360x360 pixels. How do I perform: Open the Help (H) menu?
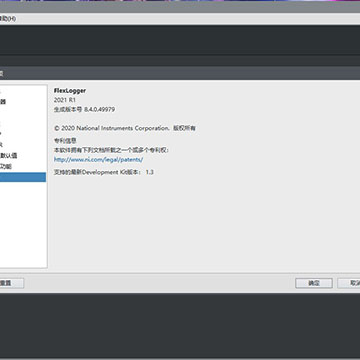click(8, 19)
